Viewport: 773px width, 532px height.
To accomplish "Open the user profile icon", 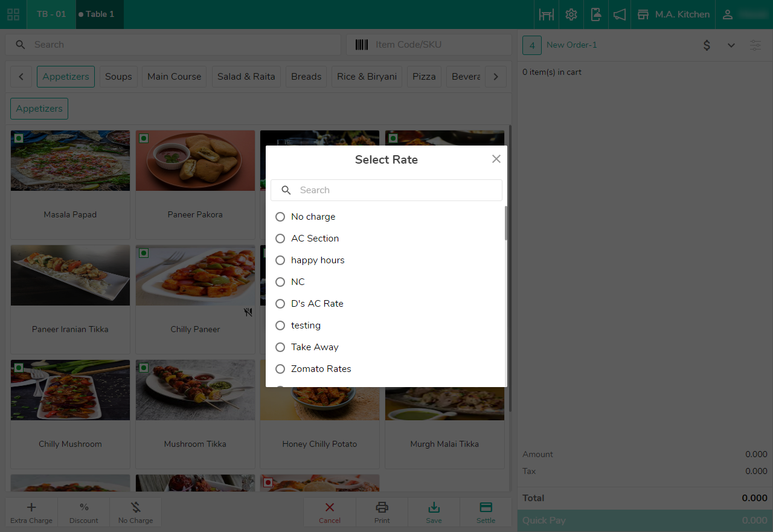I will coord(728,14).
